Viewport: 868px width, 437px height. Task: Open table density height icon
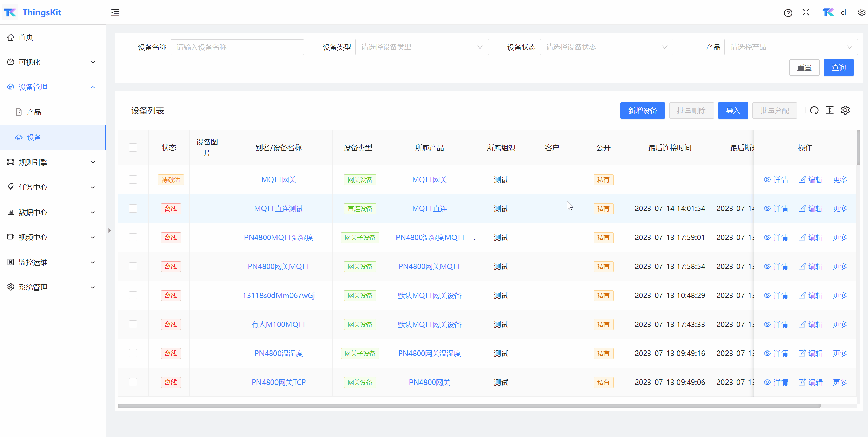(830, 110)
